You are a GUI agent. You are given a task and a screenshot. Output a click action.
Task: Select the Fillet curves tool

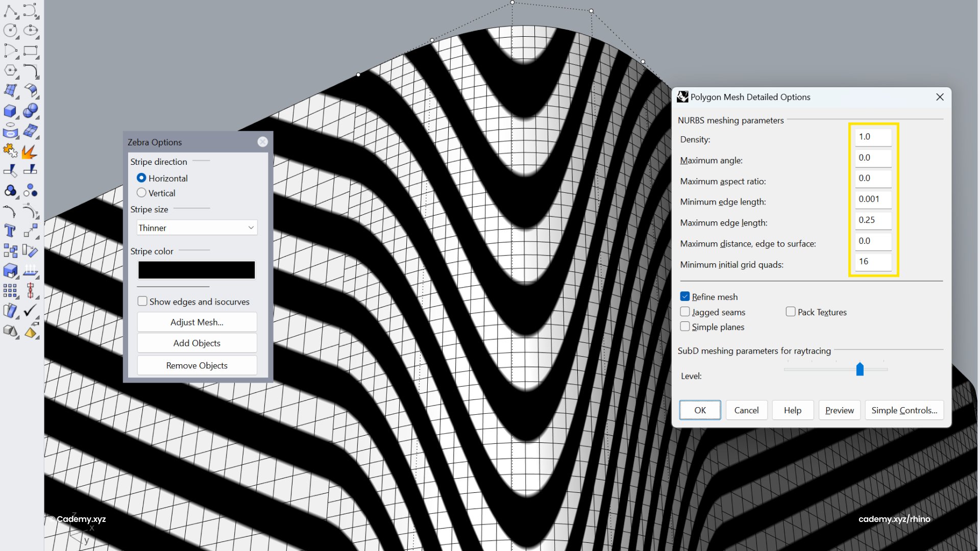click(31, 70)
